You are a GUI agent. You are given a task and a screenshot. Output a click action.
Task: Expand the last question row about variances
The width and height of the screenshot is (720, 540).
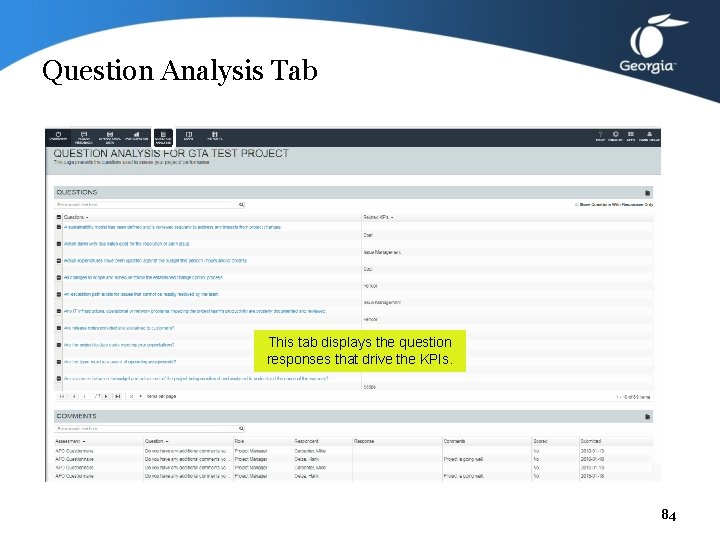tap(59, 379)
